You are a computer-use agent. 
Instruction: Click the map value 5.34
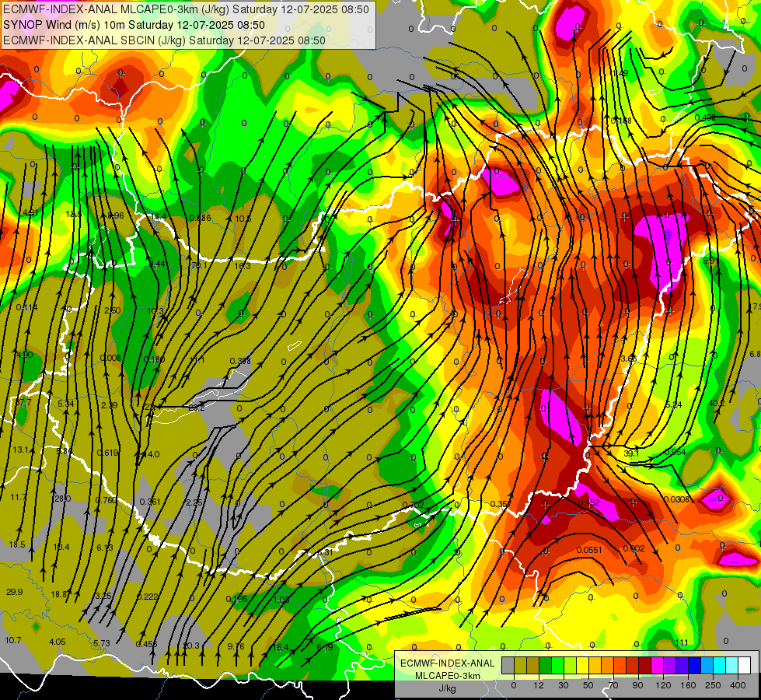(x=65, y=404)
